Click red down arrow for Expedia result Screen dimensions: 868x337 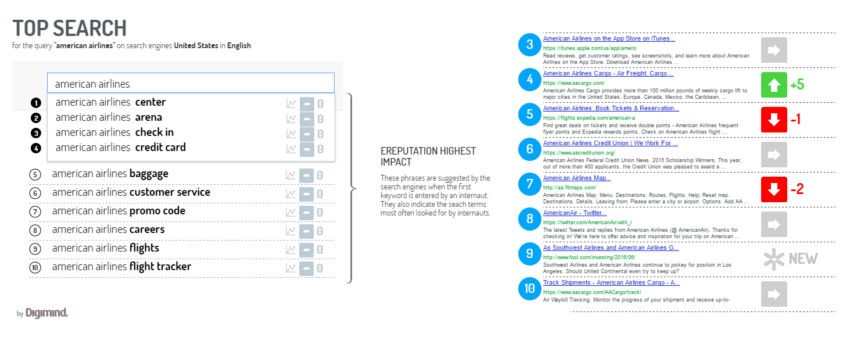pos(774,120)
